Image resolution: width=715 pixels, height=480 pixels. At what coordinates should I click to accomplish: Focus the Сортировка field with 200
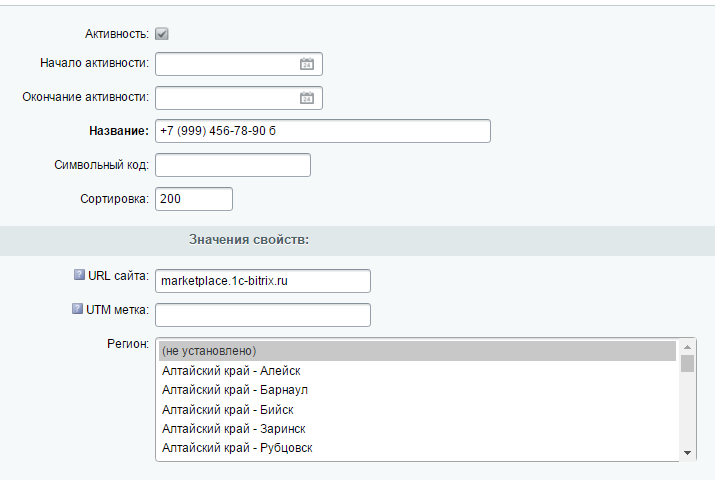coord(194,199)
